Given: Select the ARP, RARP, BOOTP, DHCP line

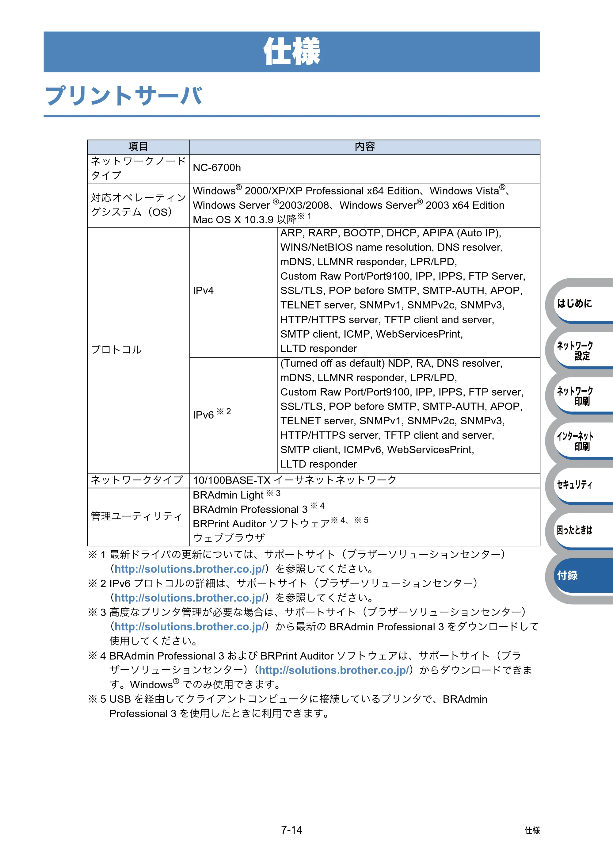Looking at the screenshot, I should coord(391,233).
